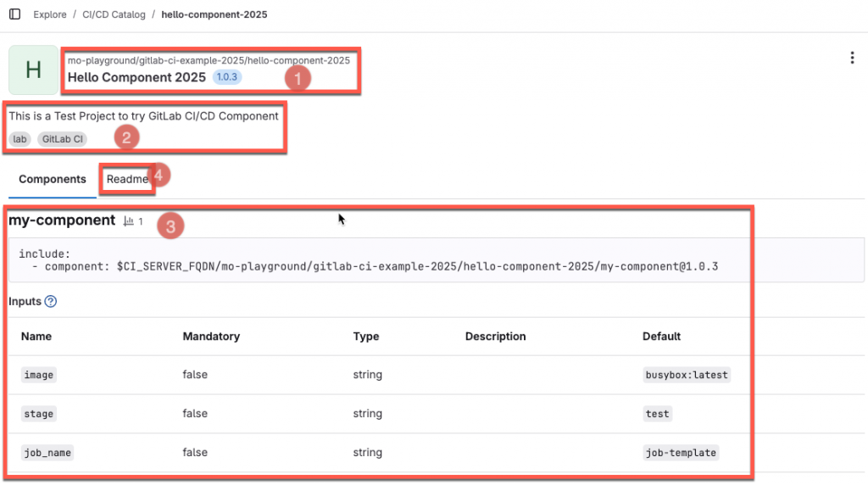Click the Mandatory column header
The image size is (868, 485).
click(211, 337)
